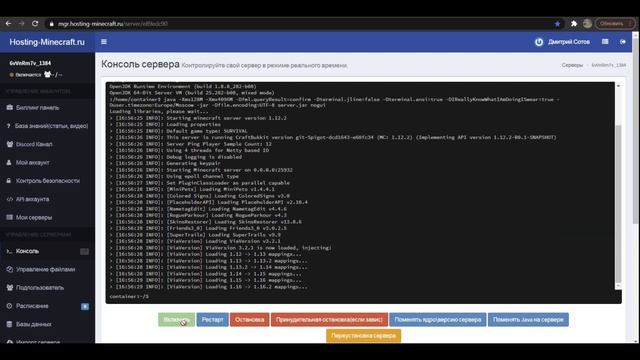Click the database icon in sidebar
Image resolution: width=640 pixels, height=360 pixels.
coord(9,324)
